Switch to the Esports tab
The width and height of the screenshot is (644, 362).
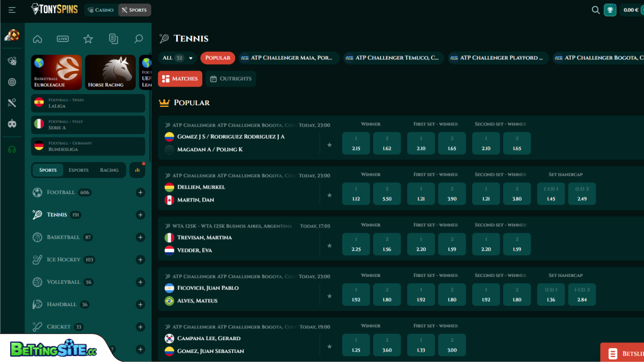(78, 170)
